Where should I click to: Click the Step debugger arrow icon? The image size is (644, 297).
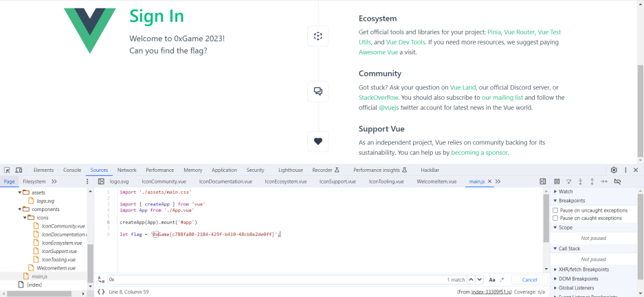(x=603, y=181)
